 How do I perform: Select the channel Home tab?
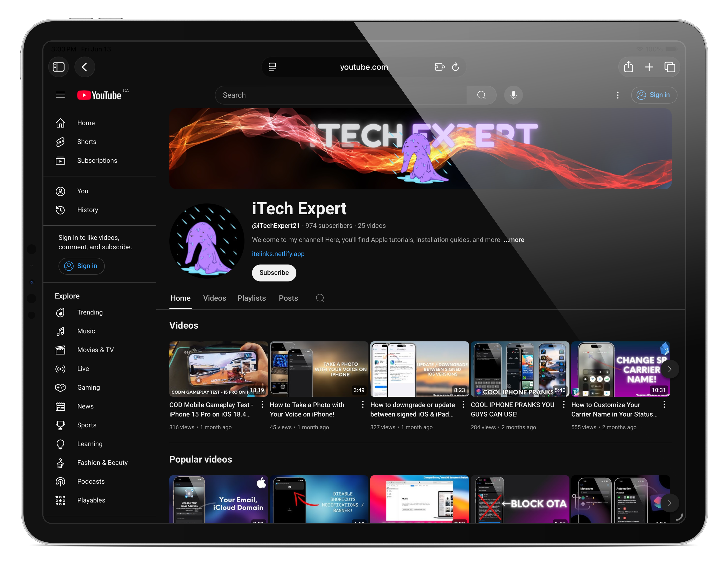(180, 298)
